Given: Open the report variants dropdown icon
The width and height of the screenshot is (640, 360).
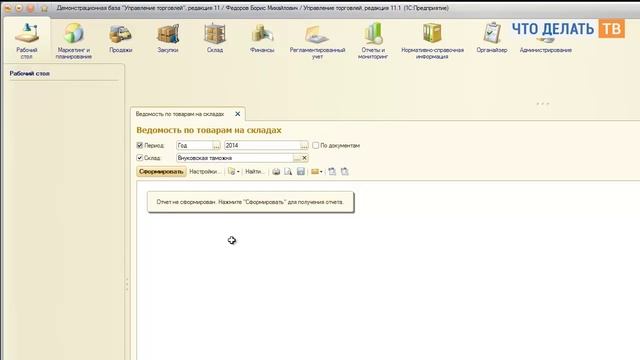Looking at the screenshot, I should [233, 172].
